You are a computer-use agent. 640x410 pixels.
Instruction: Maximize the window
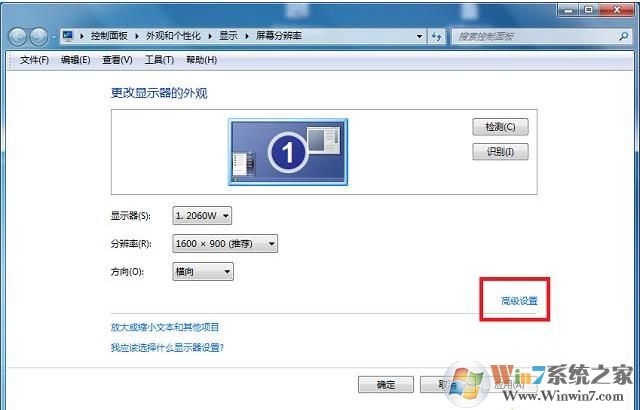589,10
